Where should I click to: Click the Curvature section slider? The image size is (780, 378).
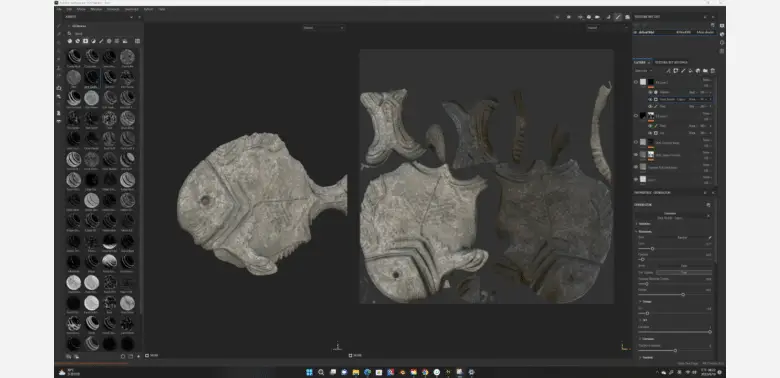click(675, 351)
